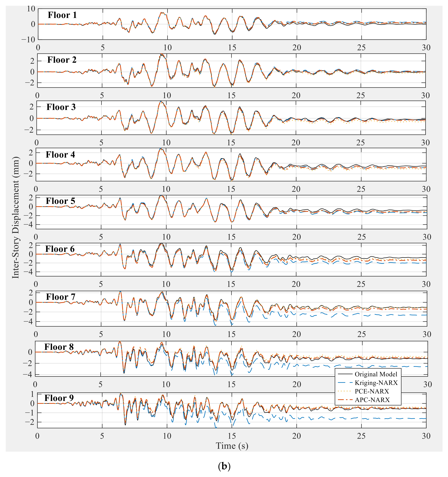Image resolution: width=448 pixels, height=477 pixels.
Task: Click the '−10' y-tick of Floor 1 plot
Action: [x=28, y=40]
